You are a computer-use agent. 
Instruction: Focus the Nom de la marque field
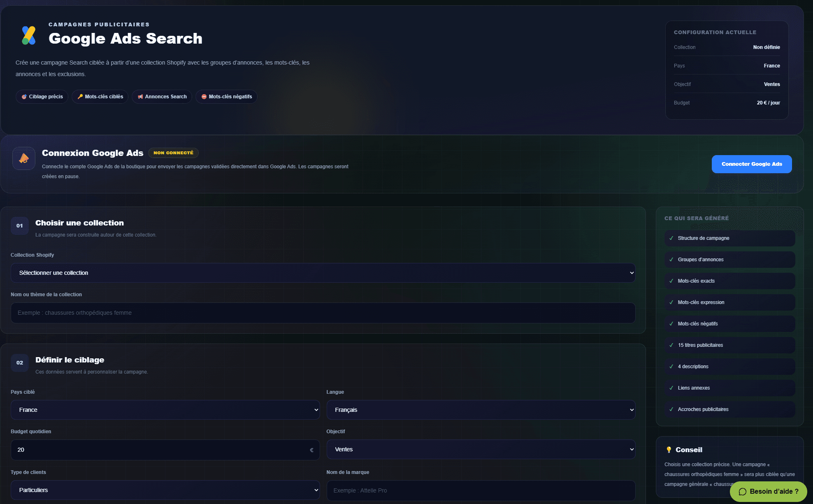[x=481, y=490]
